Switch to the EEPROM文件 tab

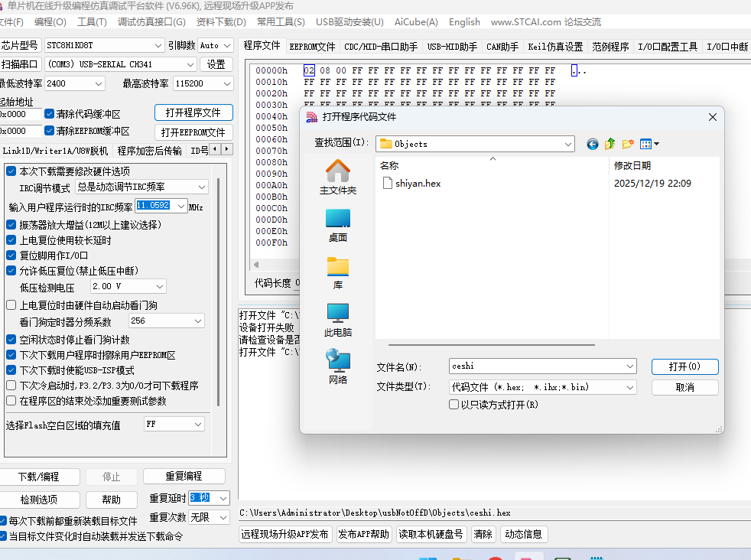311,46
